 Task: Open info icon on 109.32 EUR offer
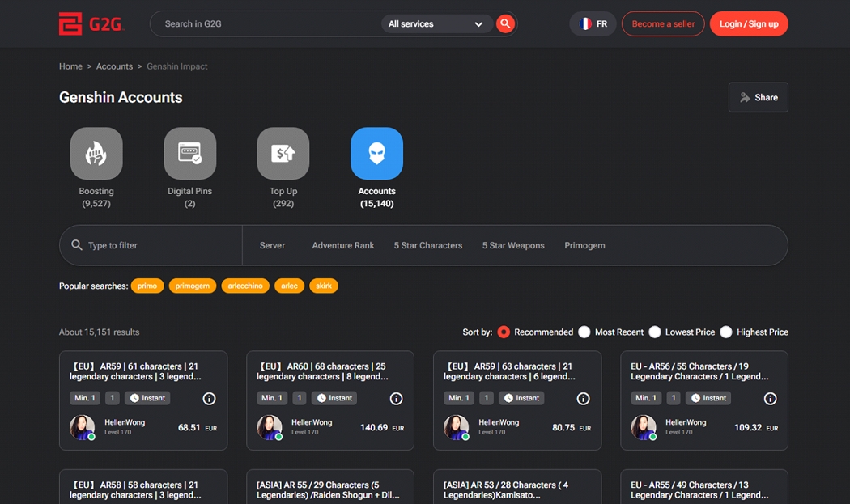click(x=771, y=399)
